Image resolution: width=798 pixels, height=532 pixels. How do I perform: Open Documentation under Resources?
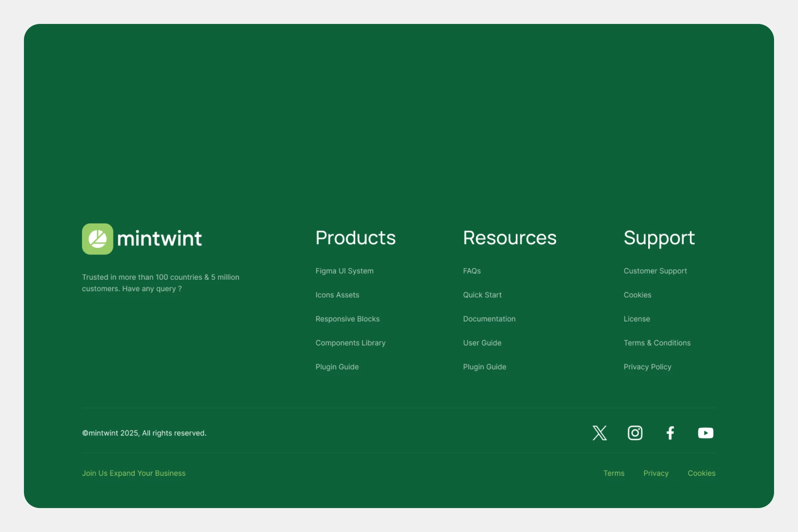[489, 319]
